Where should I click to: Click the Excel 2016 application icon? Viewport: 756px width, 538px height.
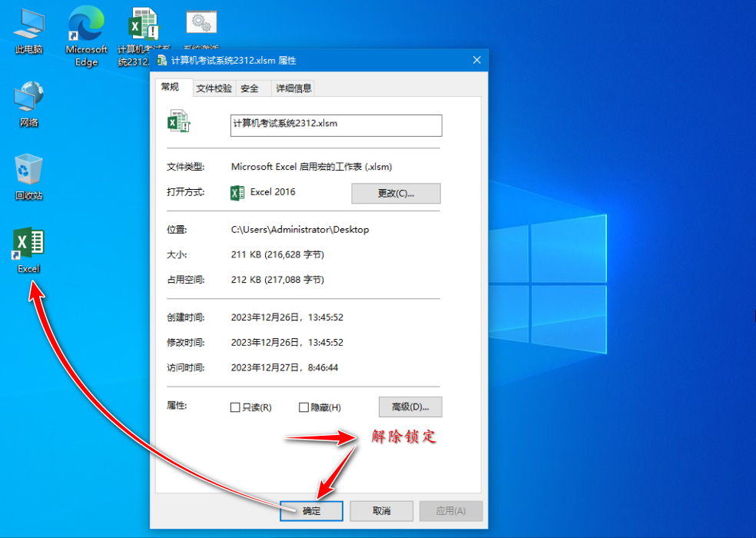[237, 193]
